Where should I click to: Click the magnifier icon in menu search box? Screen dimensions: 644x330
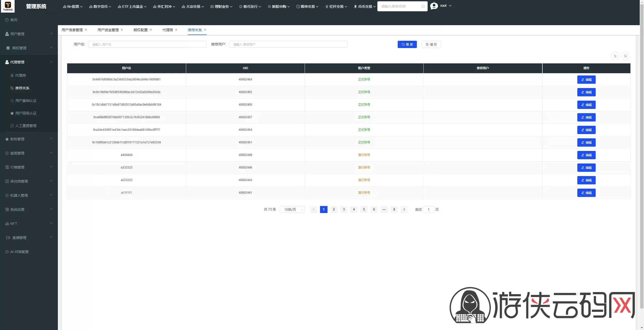(423, 6)
